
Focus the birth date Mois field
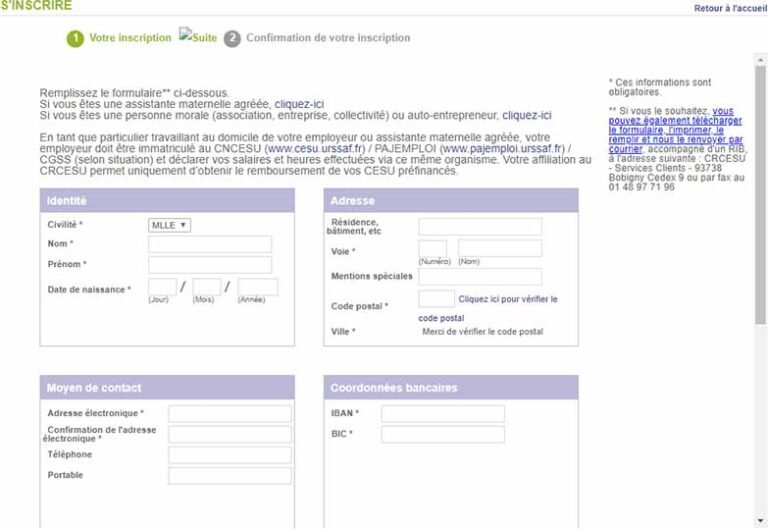(x=207, y=287)
